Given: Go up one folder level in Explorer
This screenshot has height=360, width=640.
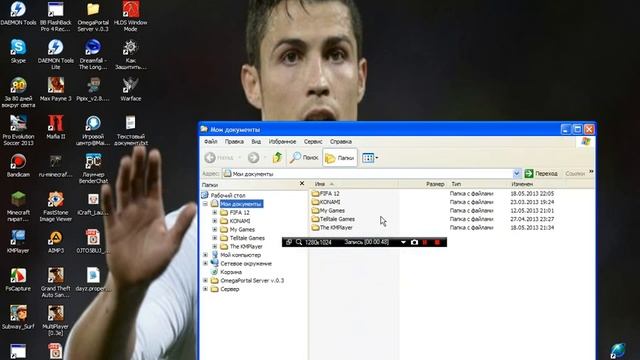Looking at the screenshot, I should [x=278, y=157].
